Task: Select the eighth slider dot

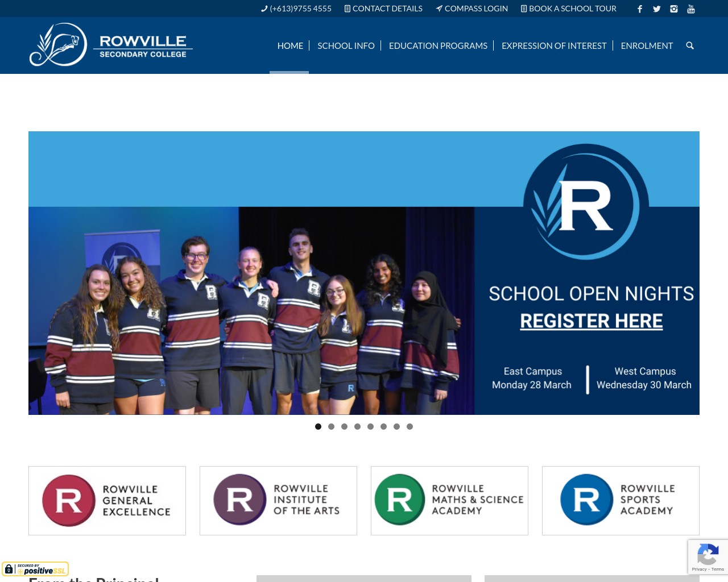Action: [x=409, y=426]
